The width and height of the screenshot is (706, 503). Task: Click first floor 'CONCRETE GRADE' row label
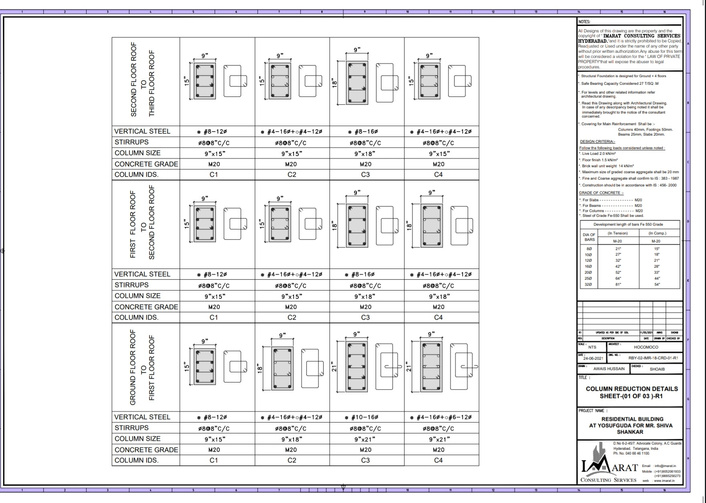[x=146, y=307]
